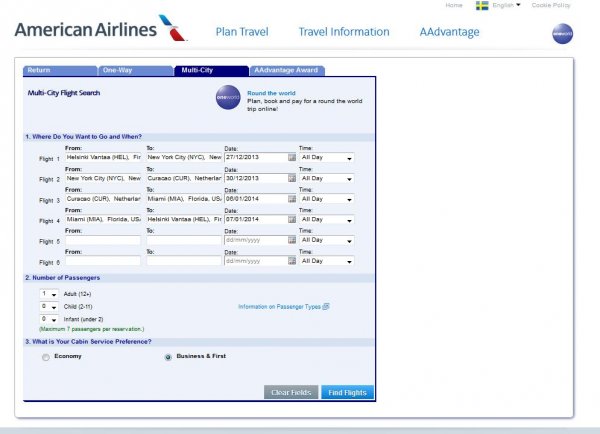Click the oneworld Round the world badge
Screen dimensions: 600x434
tap(227, 98)
